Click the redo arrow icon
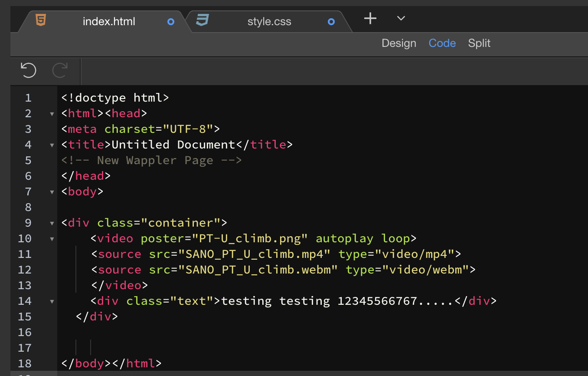The height and width of the screenshot is (376, 588). (x=60, y=70)
